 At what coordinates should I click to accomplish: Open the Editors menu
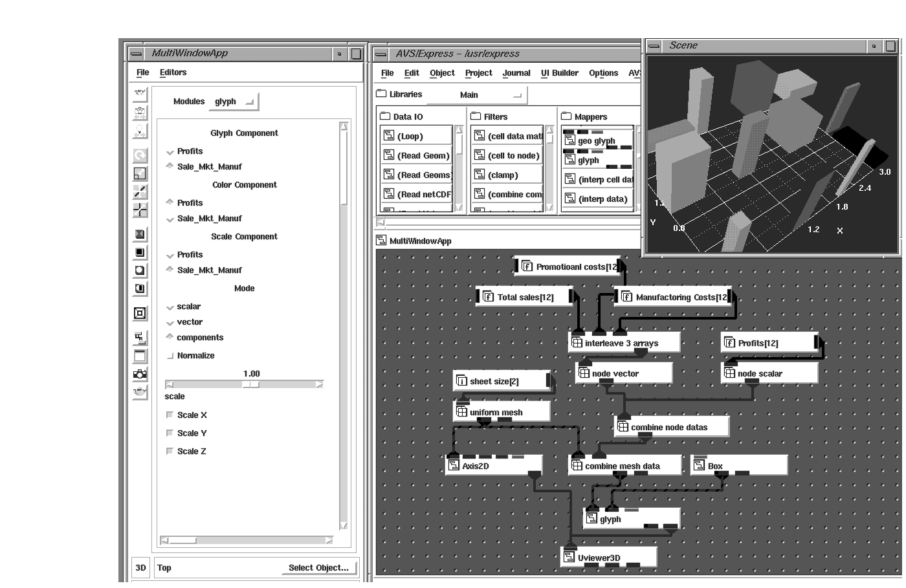(x=173, y=72)
